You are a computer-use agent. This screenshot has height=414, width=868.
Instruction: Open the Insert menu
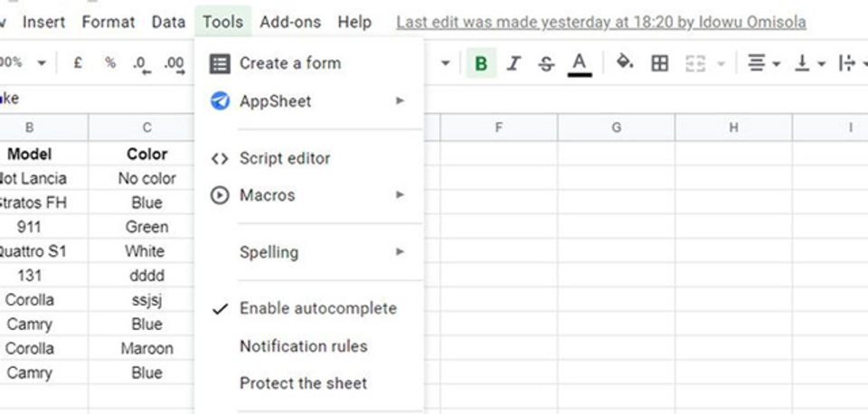(x=43, y=22)
